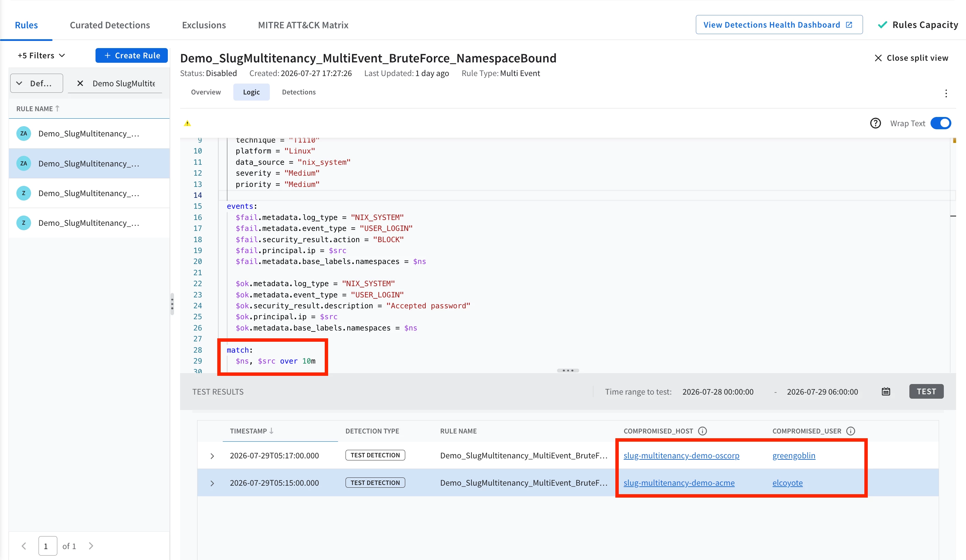
Task: Open slug-multitenancy-demo-acme host link
Action: click(679, 483)
